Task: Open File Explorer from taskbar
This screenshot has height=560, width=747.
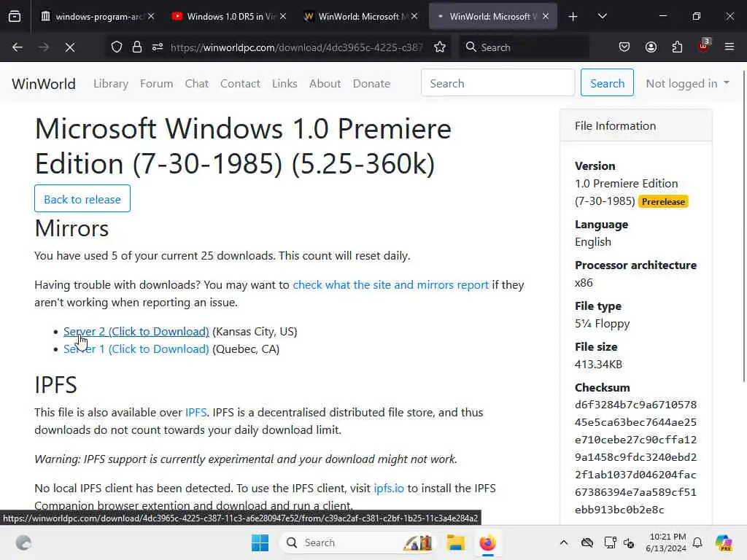Action: point(455,542)
